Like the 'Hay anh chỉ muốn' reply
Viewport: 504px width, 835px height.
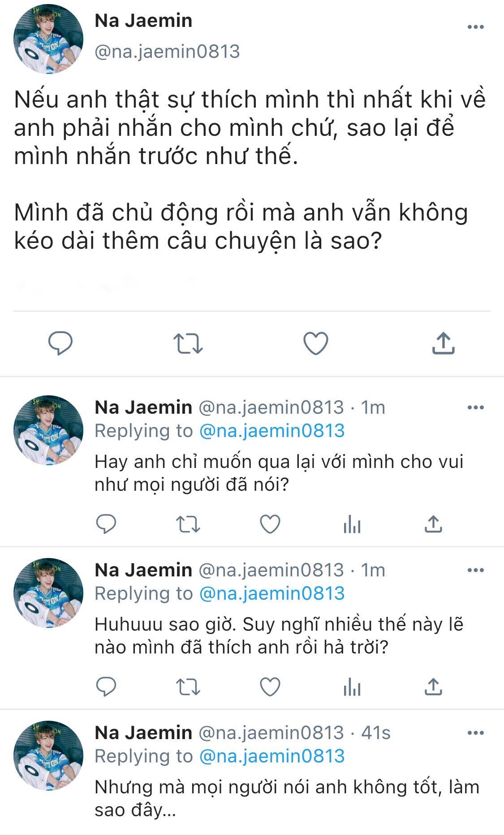270,523
